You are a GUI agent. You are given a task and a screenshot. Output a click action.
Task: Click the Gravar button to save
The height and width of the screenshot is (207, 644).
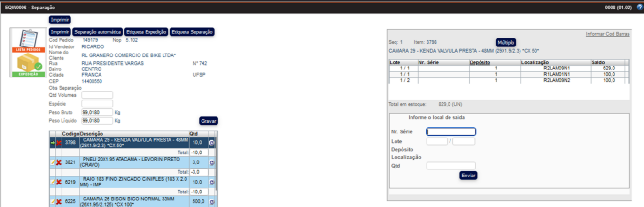pos(209,121)
